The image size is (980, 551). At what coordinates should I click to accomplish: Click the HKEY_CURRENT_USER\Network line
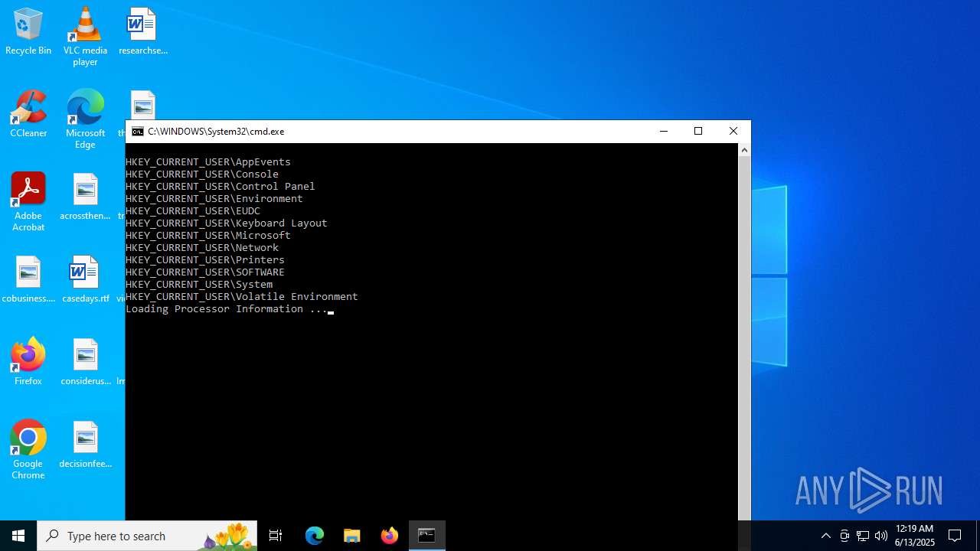(202, 248)
